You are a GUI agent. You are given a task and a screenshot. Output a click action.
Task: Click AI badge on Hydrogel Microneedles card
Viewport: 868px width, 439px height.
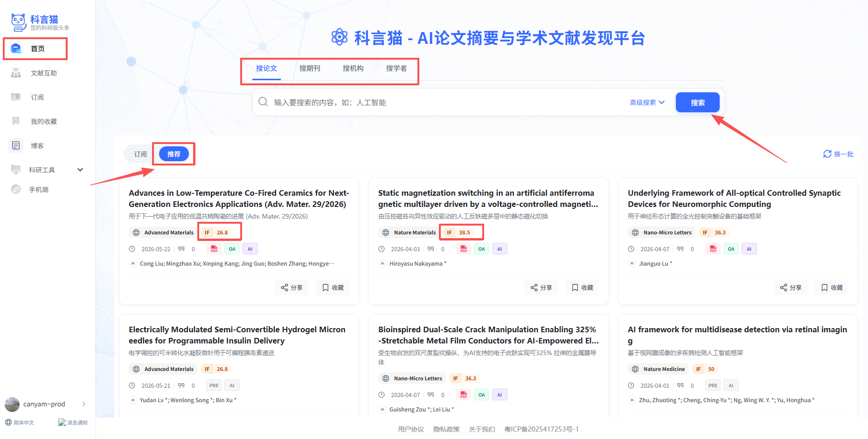click(232, 385)
